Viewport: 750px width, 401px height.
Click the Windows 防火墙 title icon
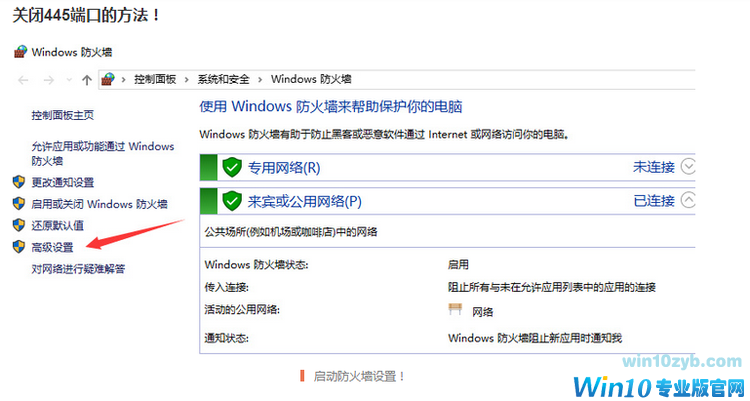click(x=21, y=52)
